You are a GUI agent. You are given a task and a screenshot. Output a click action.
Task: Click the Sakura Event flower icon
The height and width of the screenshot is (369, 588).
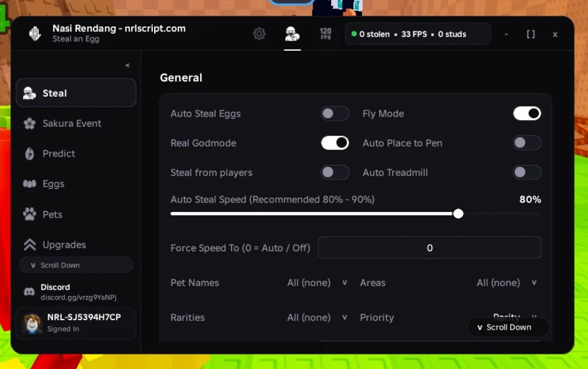[29, 123]
